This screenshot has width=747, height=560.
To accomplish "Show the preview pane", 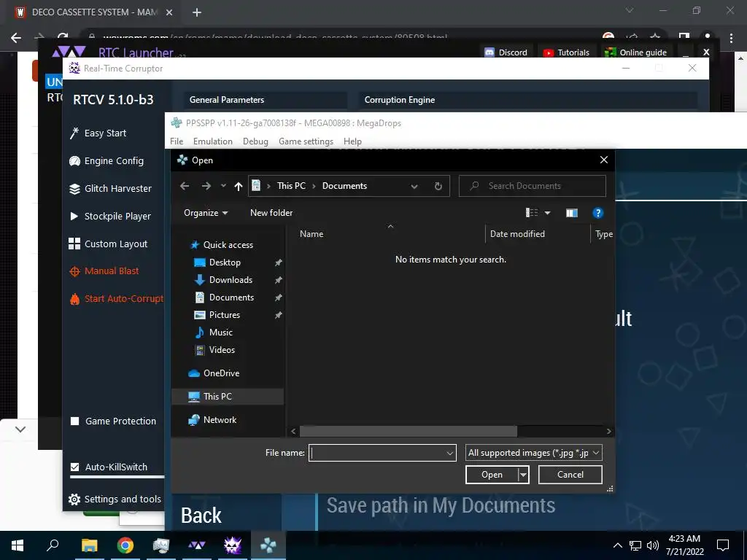I will 572,213.
